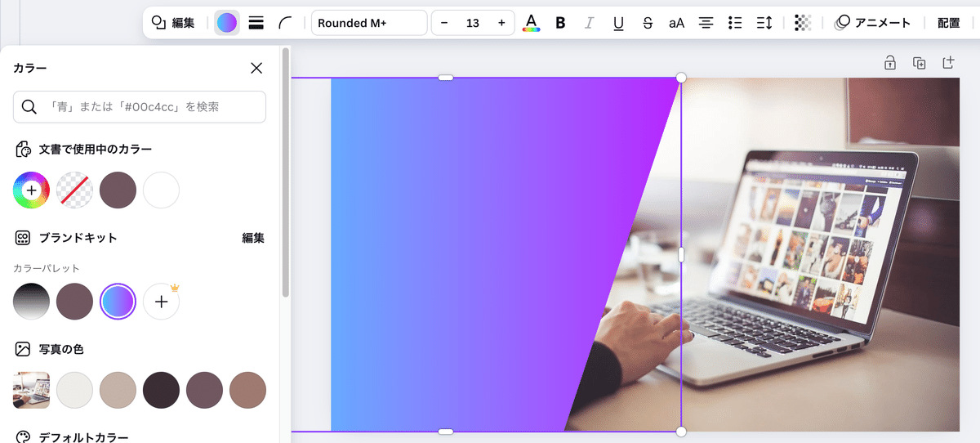Add a new color with rainbow plus

tap(31, 190)
